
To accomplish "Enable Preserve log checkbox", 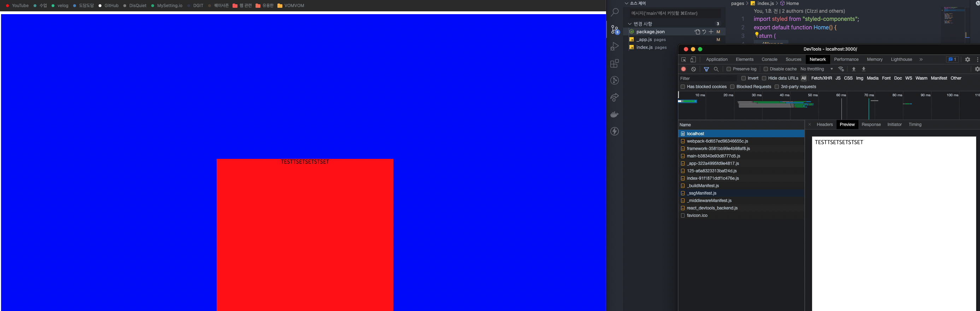I will [x=728, y=69].
